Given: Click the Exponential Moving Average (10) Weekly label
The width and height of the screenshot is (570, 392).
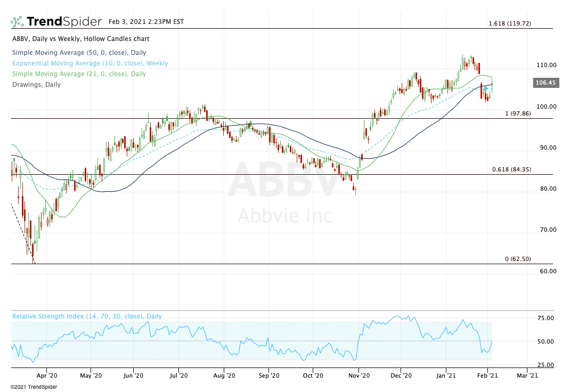Looking at the screenshot, I should tap(90, 63).
